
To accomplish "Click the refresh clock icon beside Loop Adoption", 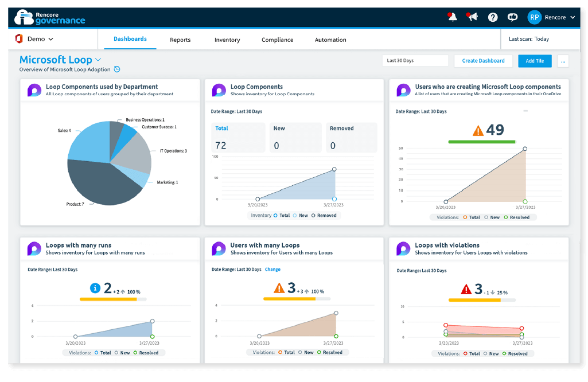I will 117,69.
